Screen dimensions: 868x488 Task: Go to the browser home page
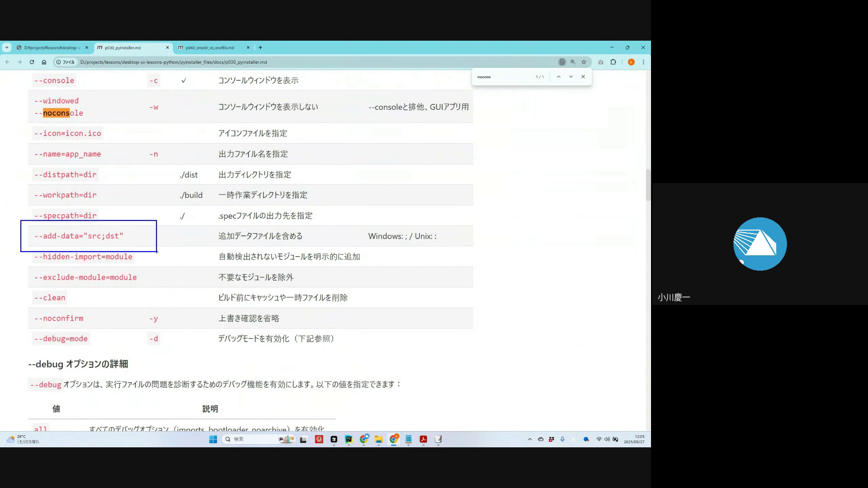coord(44,62)
